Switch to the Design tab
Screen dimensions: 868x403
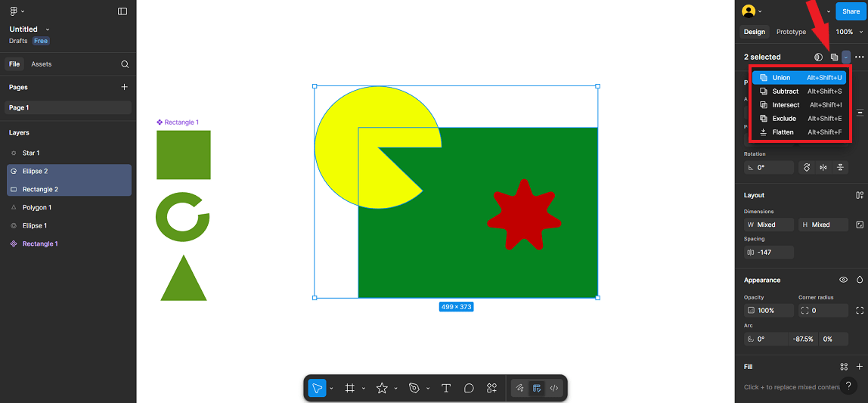(x=754, y=32)
